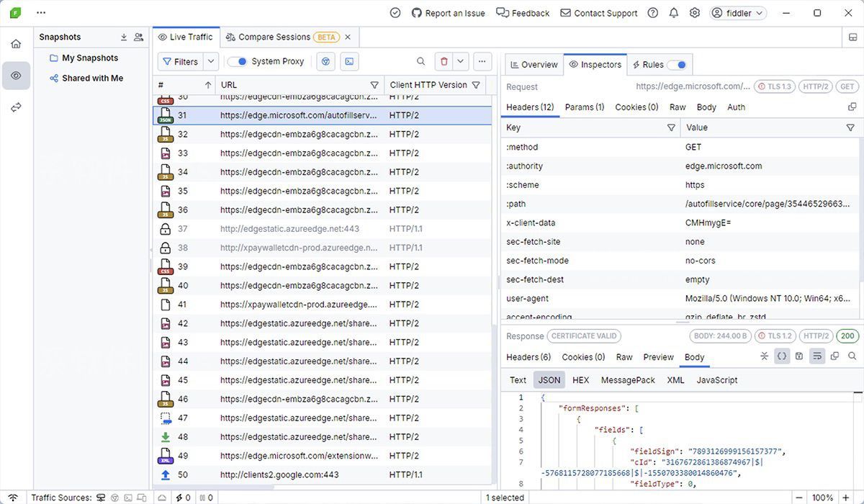Open session search with the magnifier icon
Viewport: 864px width, 504px height.
[421, 61]
